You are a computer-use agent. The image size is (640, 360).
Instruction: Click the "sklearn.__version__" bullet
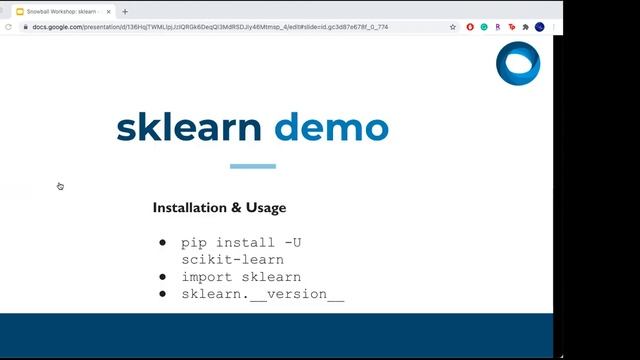click(263, 294)
